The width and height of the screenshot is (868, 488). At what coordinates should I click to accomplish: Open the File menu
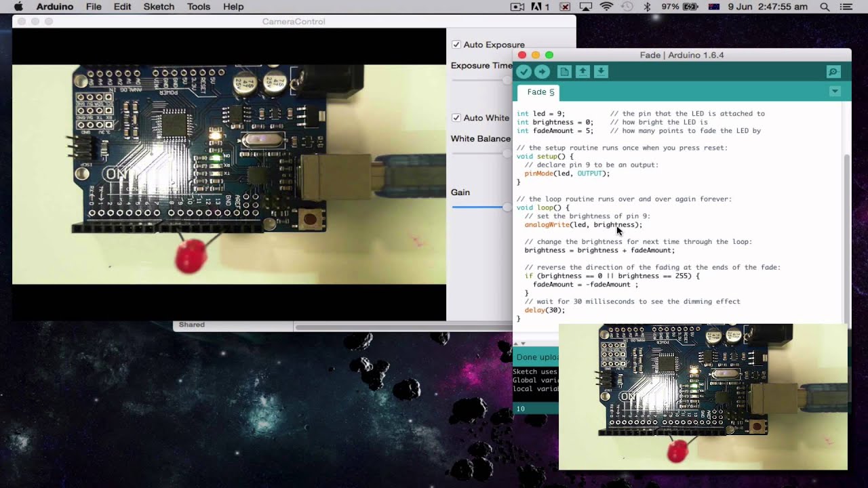(94, 7)
